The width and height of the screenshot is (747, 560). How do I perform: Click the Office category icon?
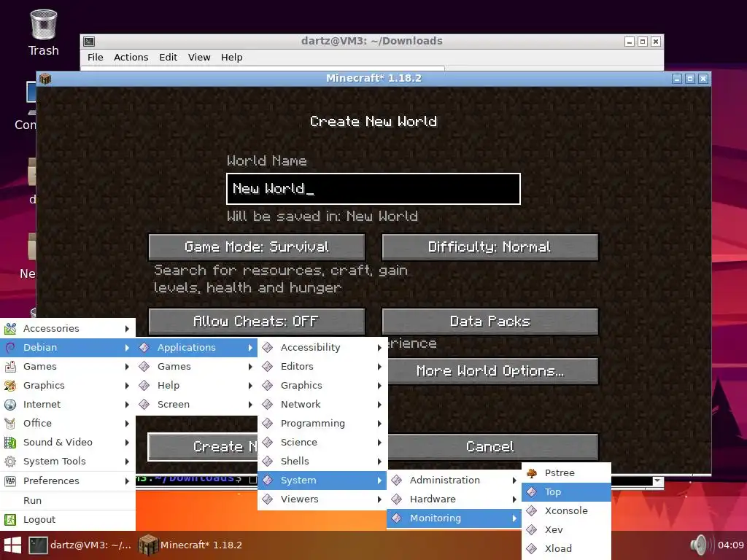[10, 424]
